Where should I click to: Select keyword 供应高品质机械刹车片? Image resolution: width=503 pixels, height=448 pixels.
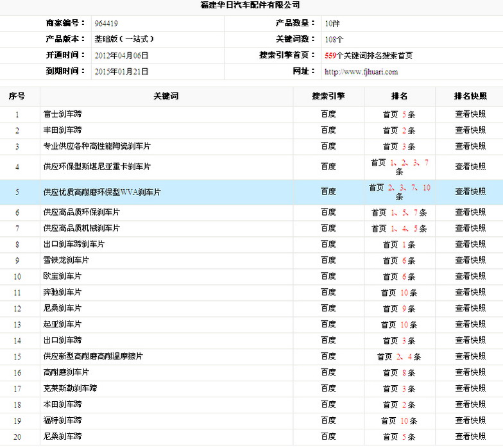point(81,228)
